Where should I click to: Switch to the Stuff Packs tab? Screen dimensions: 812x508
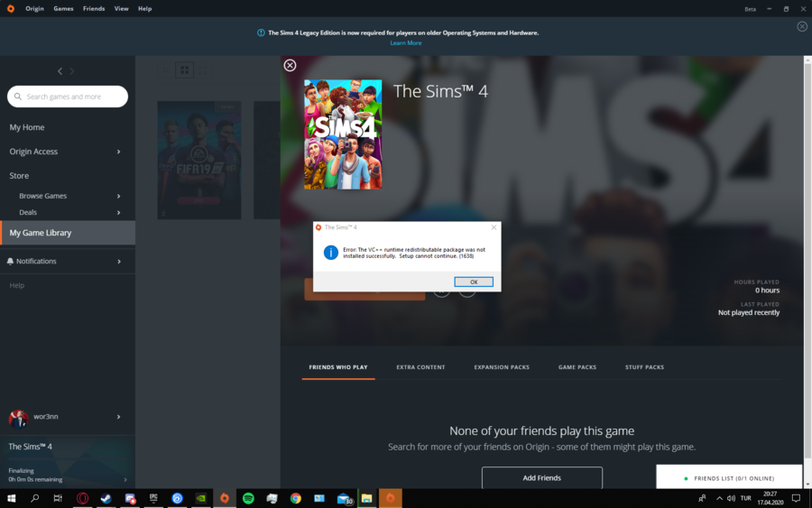645,367
